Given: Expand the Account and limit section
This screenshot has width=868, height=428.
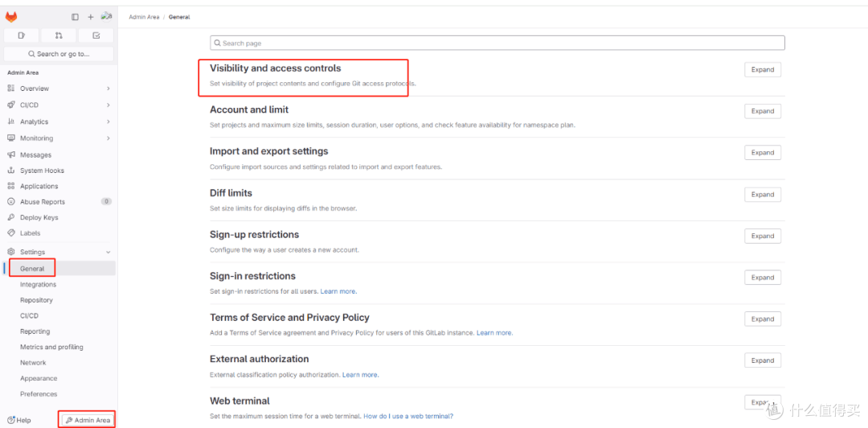Looking at the screenshot, I should pos(762,111).
